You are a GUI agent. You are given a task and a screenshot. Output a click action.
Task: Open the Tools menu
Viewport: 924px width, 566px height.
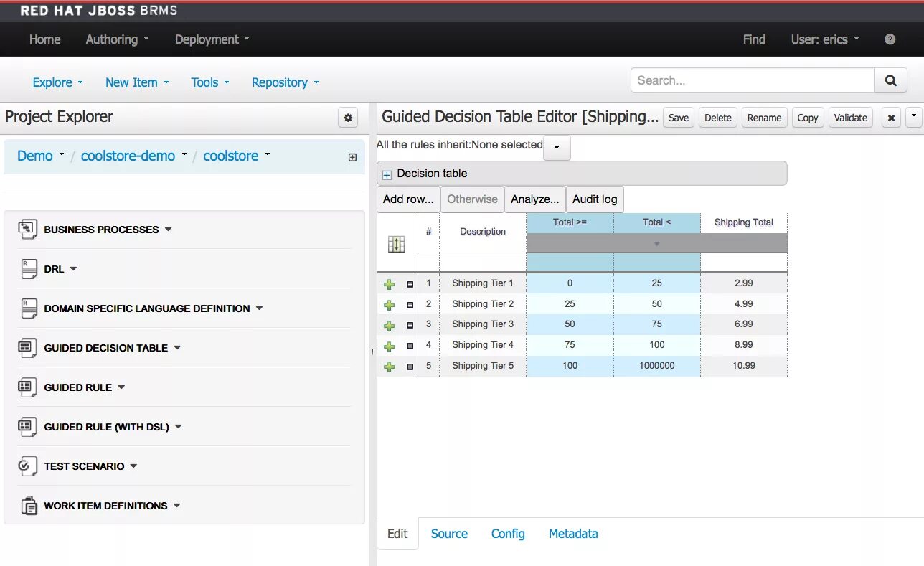pos(209,82)
